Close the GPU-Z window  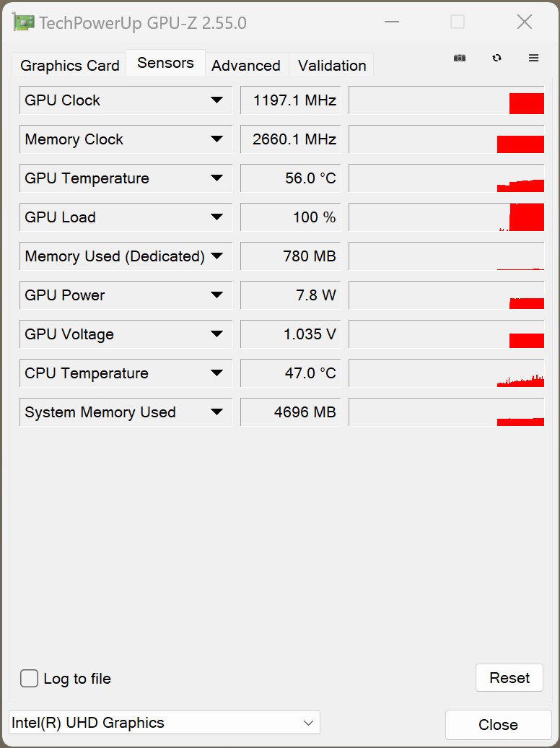[x=525, y=22]
